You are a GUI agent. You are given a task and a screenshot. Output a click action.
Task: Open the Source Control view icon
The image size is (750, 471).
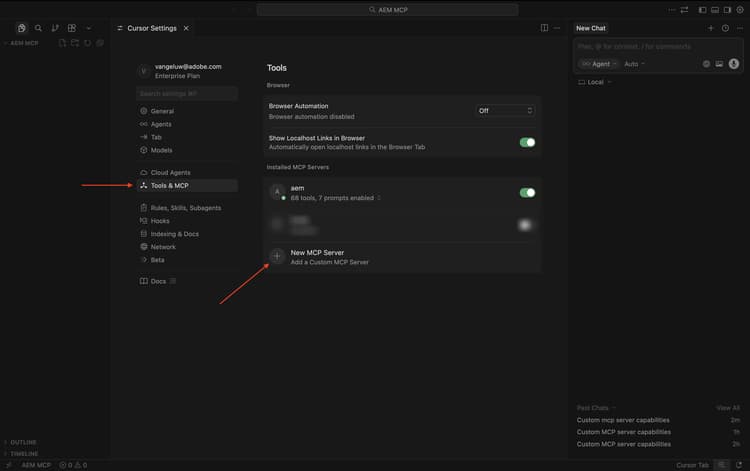(55, 28)
